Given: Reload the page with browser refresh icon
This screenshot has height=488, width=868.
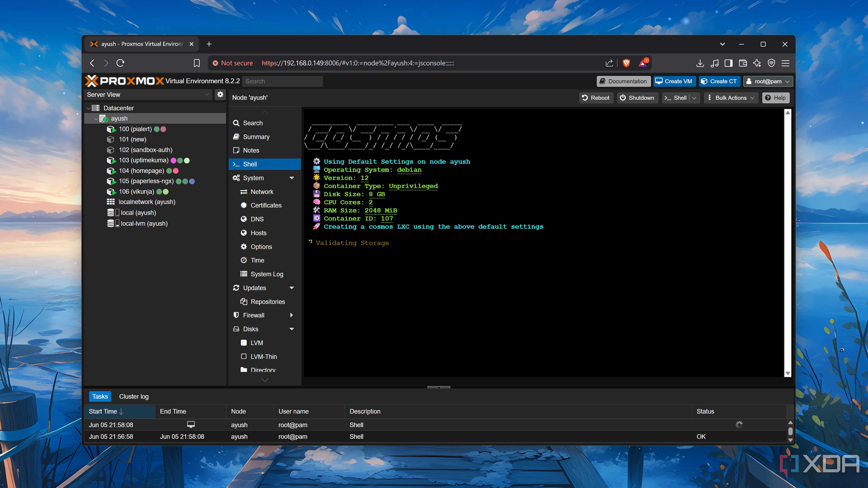Looking at the screenshot, I should (x=120, y=63).
